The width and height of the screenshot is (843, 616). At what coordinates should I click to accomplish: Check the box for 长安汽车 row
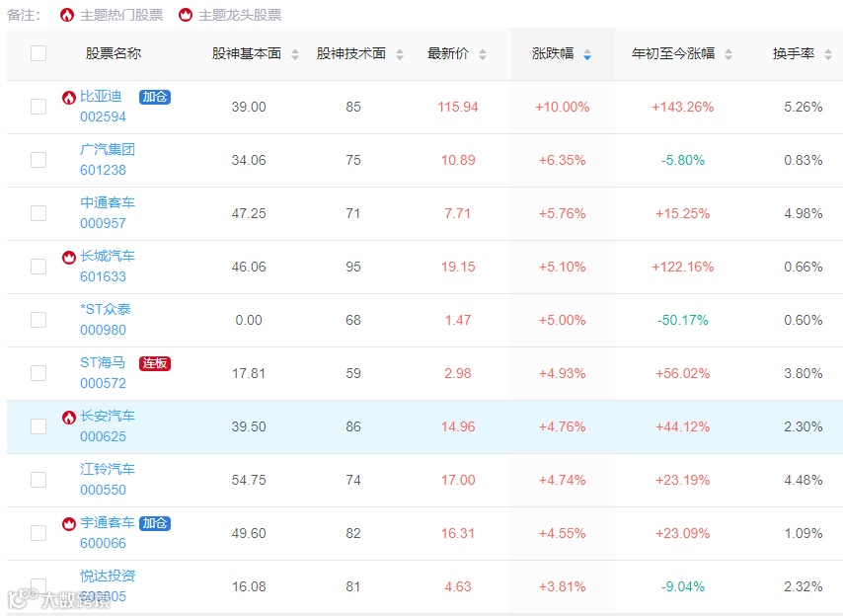38,426
